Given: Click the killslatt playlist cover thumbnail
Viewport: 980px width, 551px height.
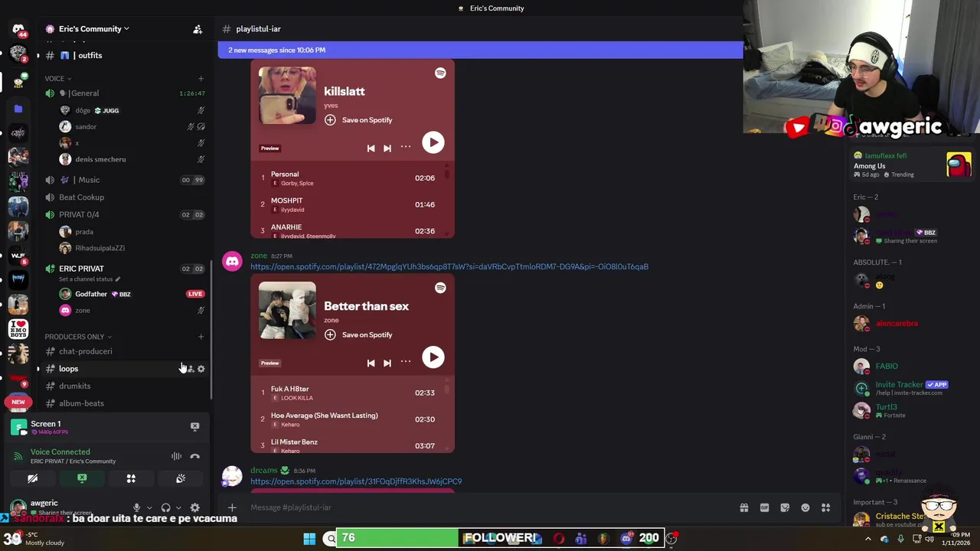Looking at the screenshot, I should coord(287,96).
